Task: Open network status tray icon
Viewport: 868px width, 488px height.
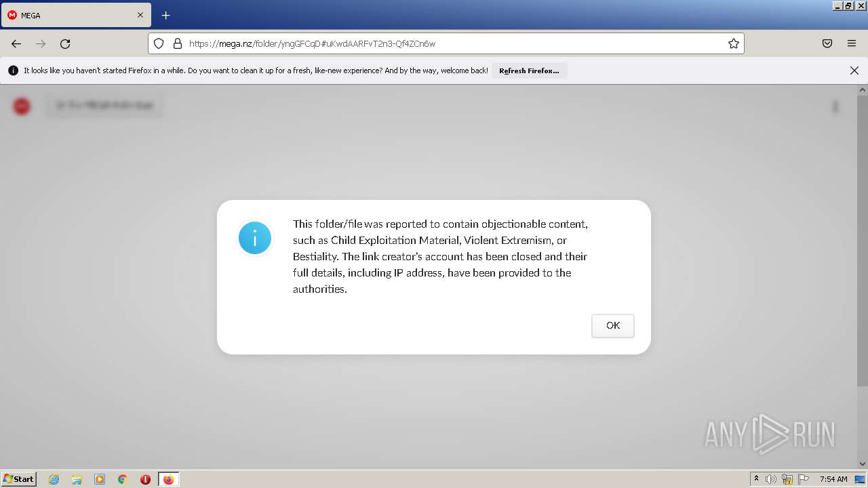Action: [x=787, y=479]
